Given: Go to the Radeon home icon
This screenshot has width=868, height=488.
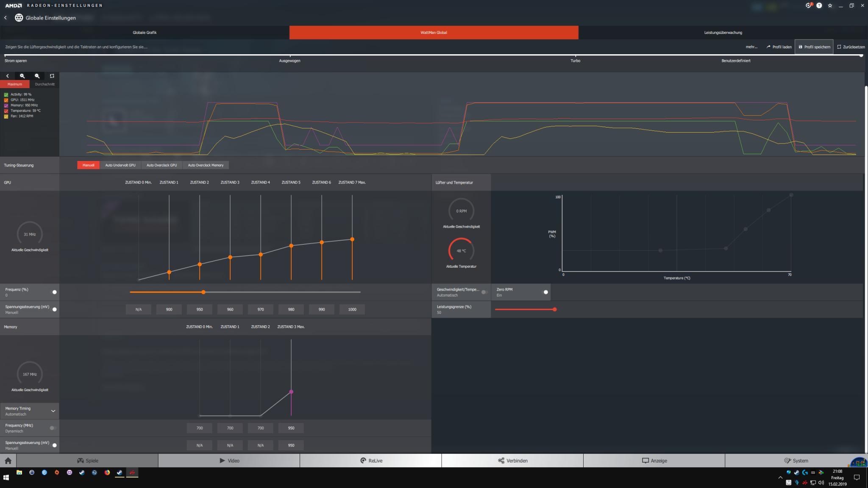Looking at the screenshot, I should [x=8, y=460].
